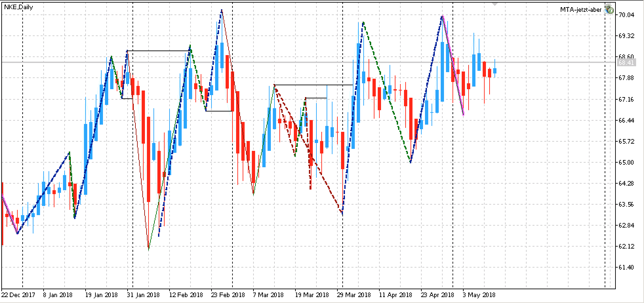This screenshot has width=644, height=303.
Task: Click the 8 Jan 2018 date label
Action: pyautogui.click(x=58, y=295)
